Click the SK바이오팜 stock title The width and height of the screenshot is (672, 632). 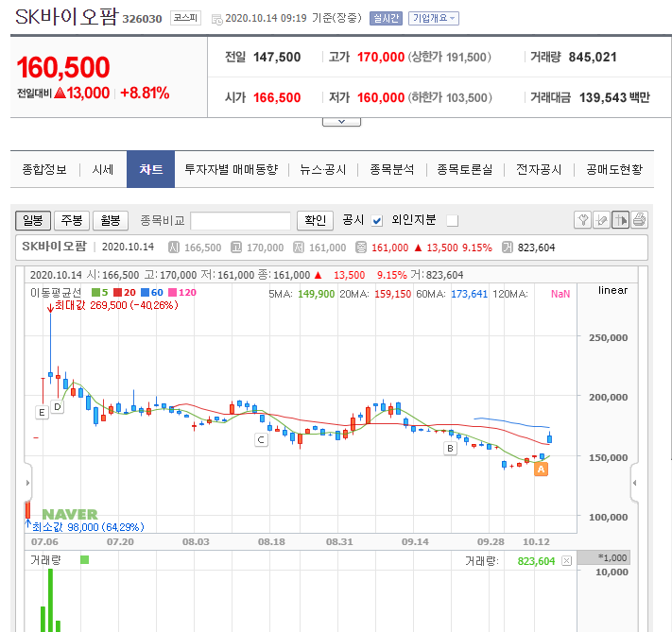pos(66,17)
